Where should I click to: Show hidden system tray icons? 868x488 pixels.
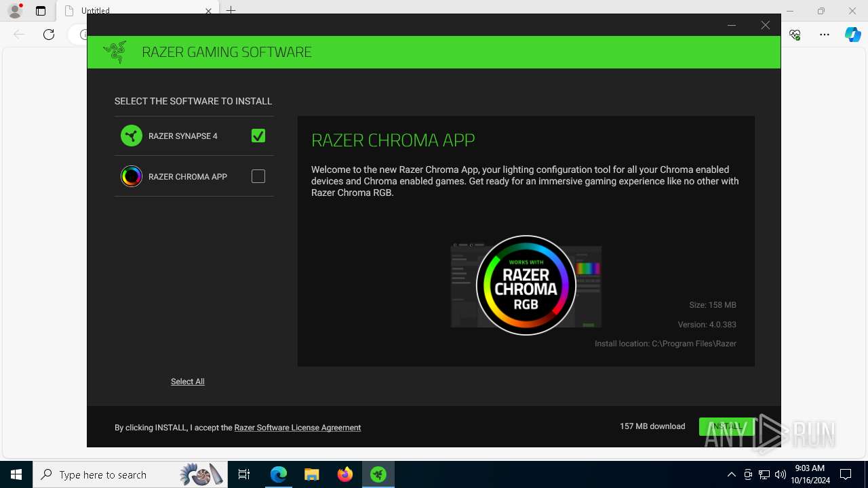click(x=731, y=474)
